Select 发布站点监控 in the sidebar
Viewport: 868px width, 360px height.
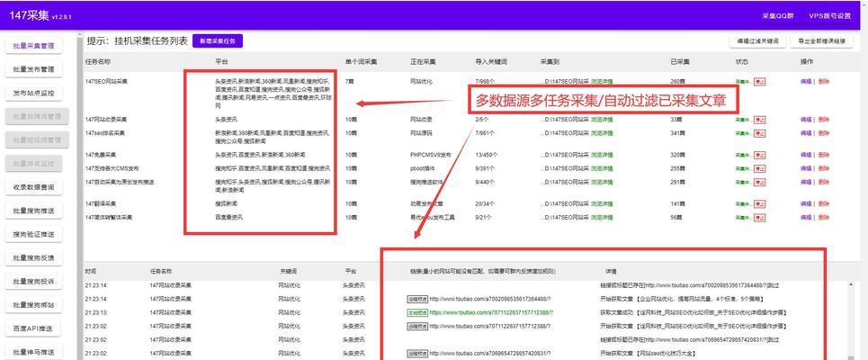click(34, 93)
